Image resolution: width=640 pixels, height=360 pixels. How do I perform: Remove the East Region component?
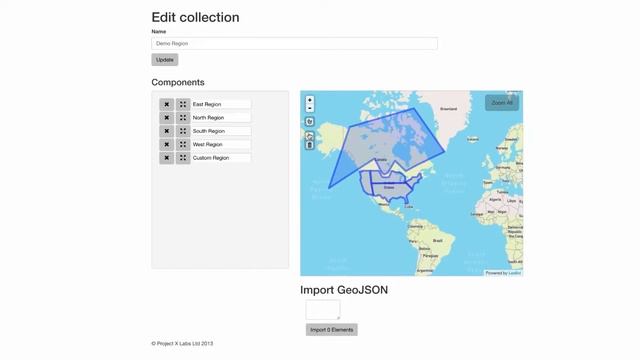point(167,104)
